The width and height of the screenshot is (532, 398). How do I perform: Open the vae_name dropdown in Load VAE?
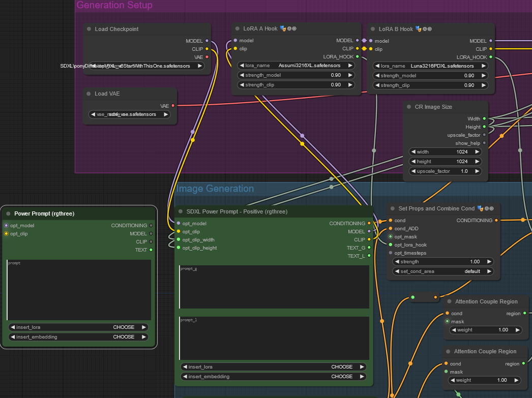(130, 115)
